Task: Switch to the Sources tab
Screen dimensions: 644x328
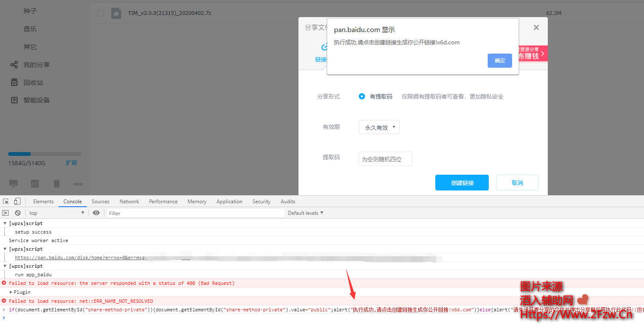Action: point(100,202)
